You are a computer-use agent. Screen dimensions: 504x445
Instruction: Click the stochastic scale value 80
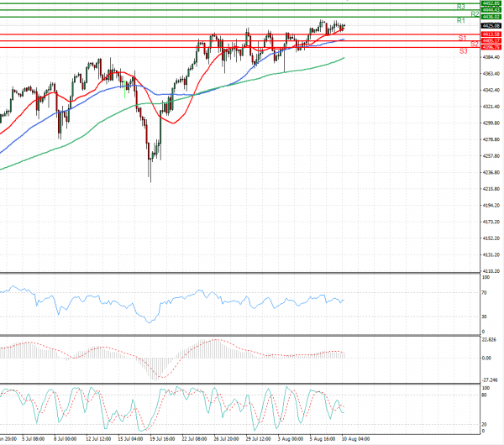(485, 395)
